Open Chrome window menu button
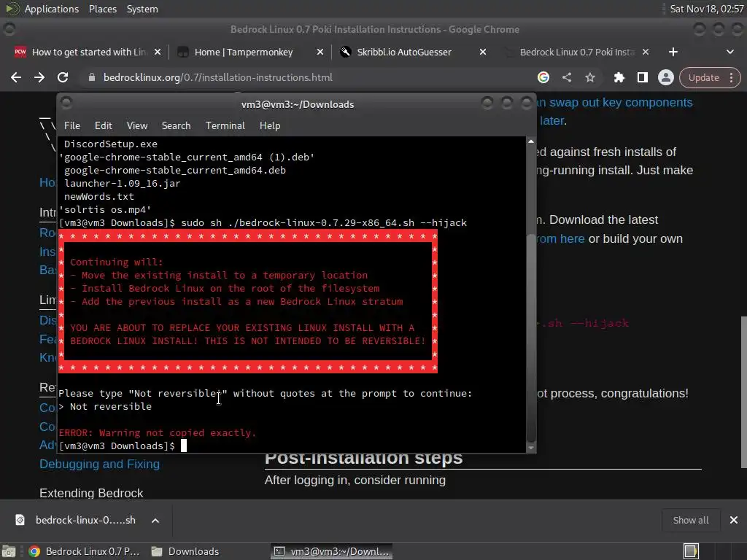The height and width of the screenshot is (560, 747). point(9,29)
